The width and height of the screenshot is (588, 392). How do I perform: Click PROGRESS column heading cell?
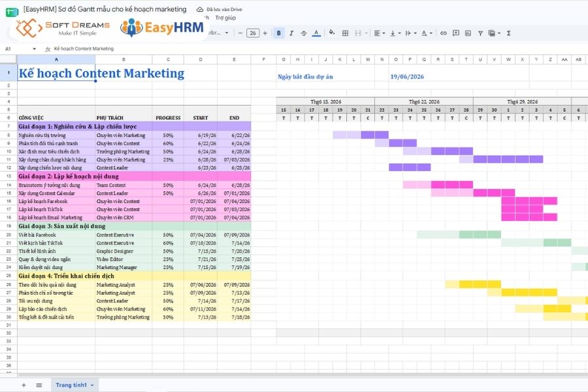[168, 118]
